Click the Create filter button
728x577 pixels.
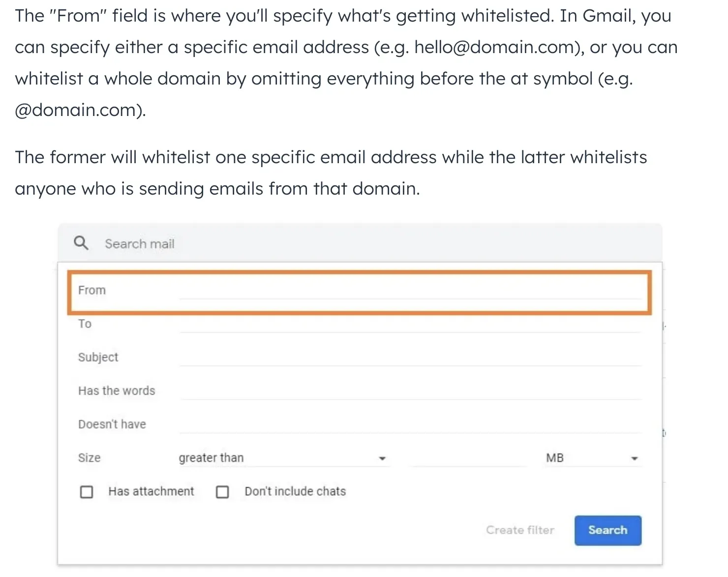(520, 530)
